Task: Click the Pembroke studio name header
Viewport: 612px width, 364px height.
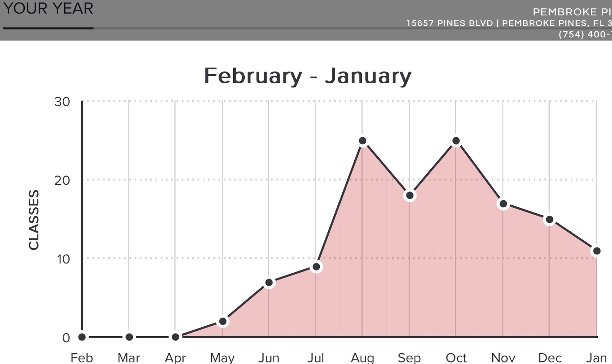Action: (572, 12)
